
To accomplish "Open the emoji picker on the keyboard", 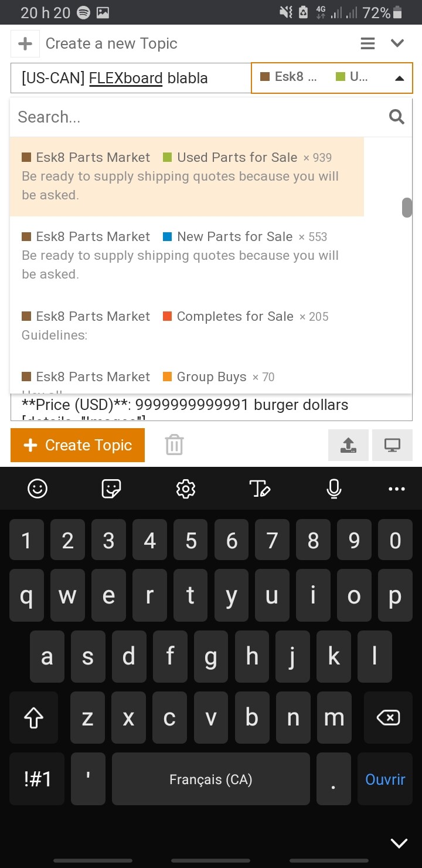I will pos(38,489).
